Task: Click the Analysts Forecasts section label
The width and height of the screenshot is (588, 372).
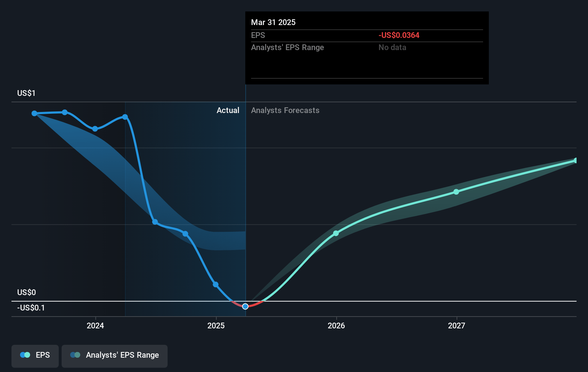Action: [x=285, y=111]
